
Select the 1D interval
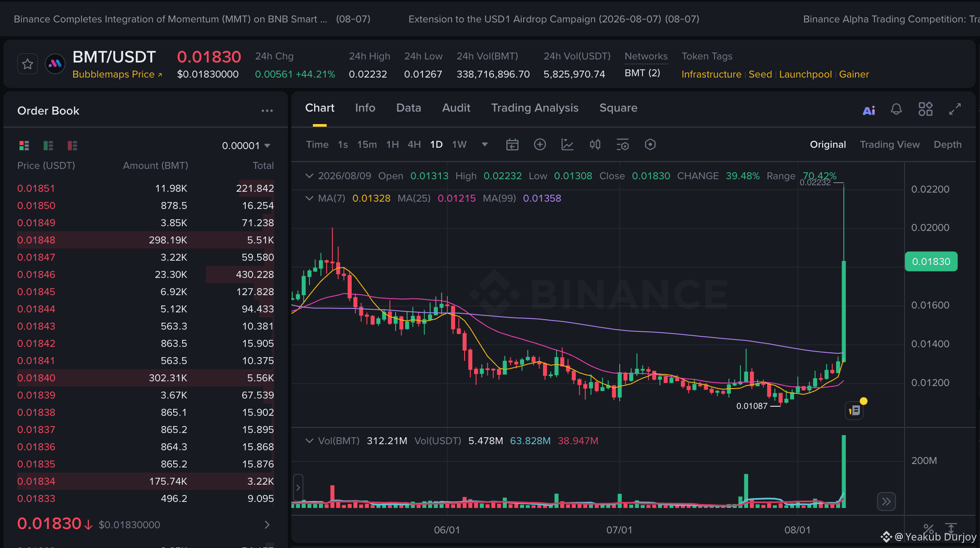(x=436, y=145)
